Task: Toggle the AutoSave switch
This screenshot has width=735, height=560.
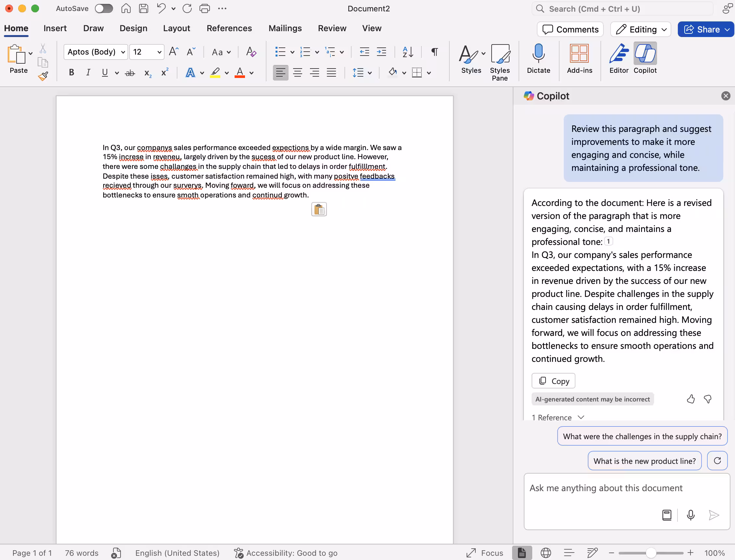Action: [x=103, y=9]
